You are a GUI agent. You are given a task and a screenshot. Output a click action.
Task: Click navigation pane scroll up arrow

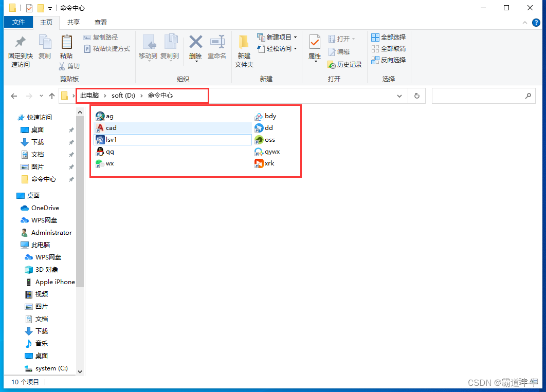(x=80, y=112)
